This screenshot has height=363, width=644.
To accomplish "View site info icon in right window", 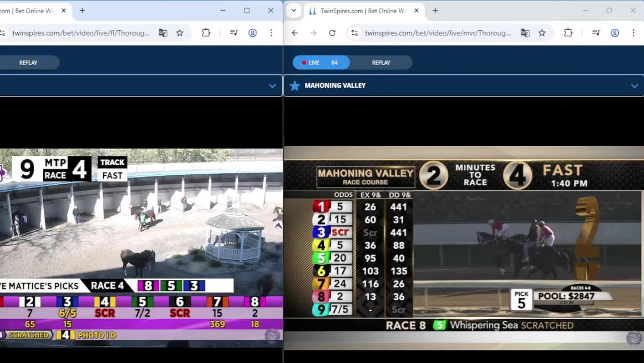I will tap(355, 33).
